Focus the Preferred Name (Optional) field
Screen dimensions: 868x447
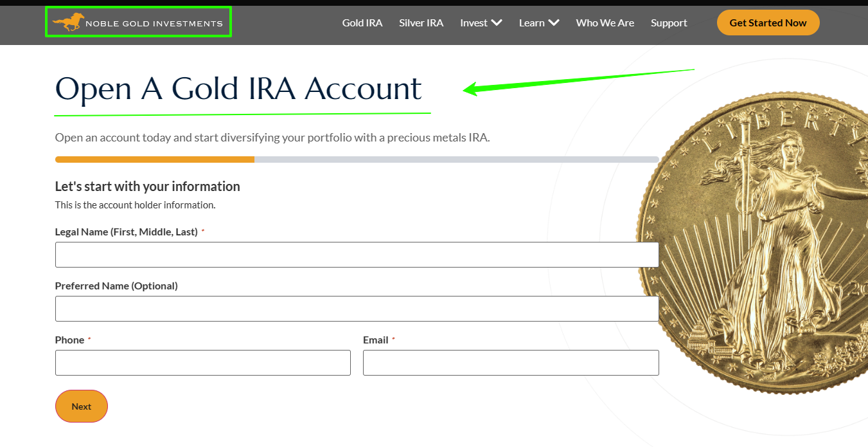click(357, 309)
